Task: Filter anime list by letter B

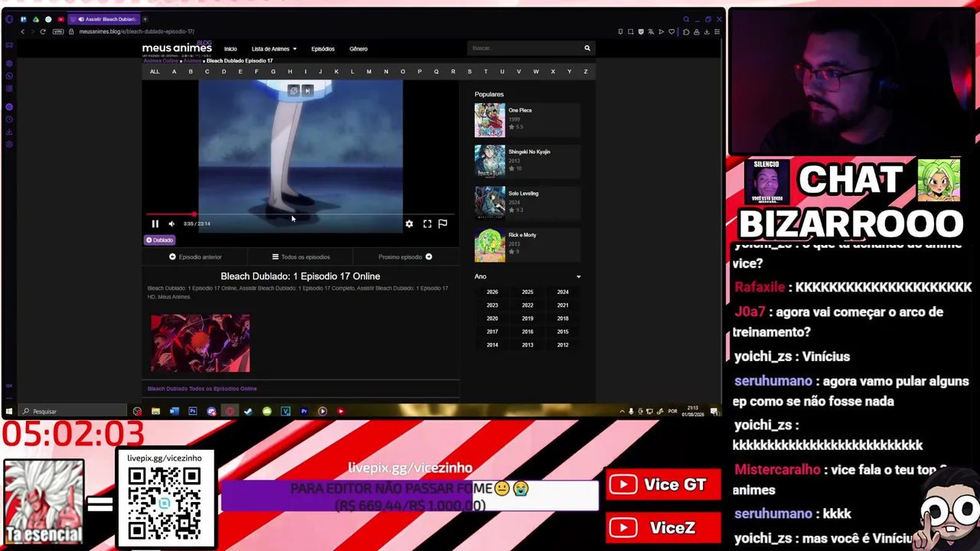Action: (x=191, y=72)
